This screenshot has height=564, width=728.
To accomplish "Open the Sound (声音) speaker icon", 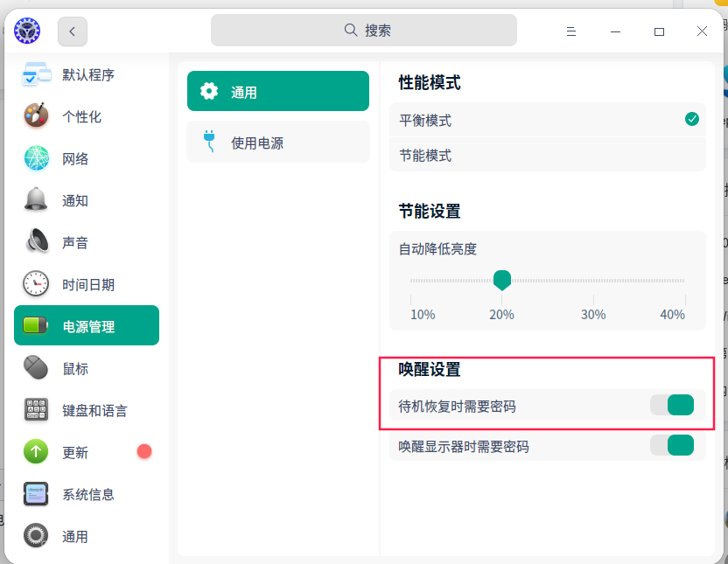I will pyautogui.click(x=36, y=243).
